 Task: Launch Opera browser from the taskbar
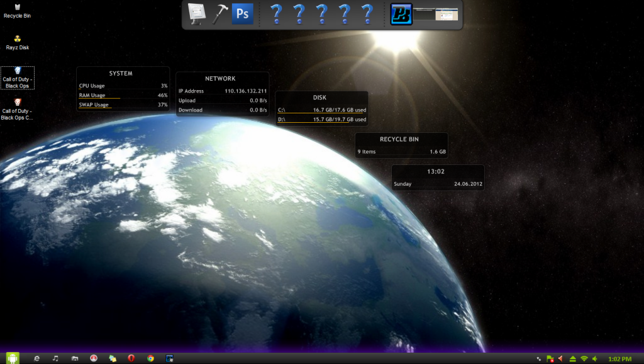pos(131,358)
